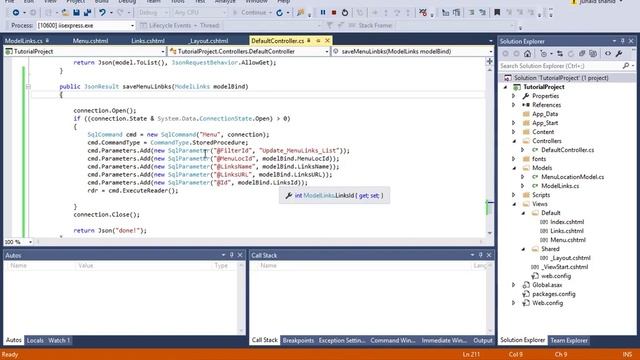Open the Any CPU platform dropdown

click(x=199, y=13)
